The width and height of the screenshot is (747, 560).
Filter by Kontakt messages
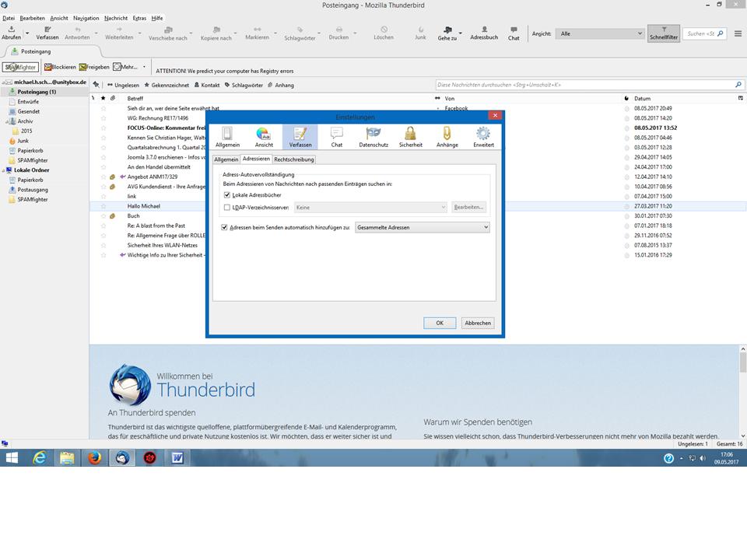tap(207, 86)
